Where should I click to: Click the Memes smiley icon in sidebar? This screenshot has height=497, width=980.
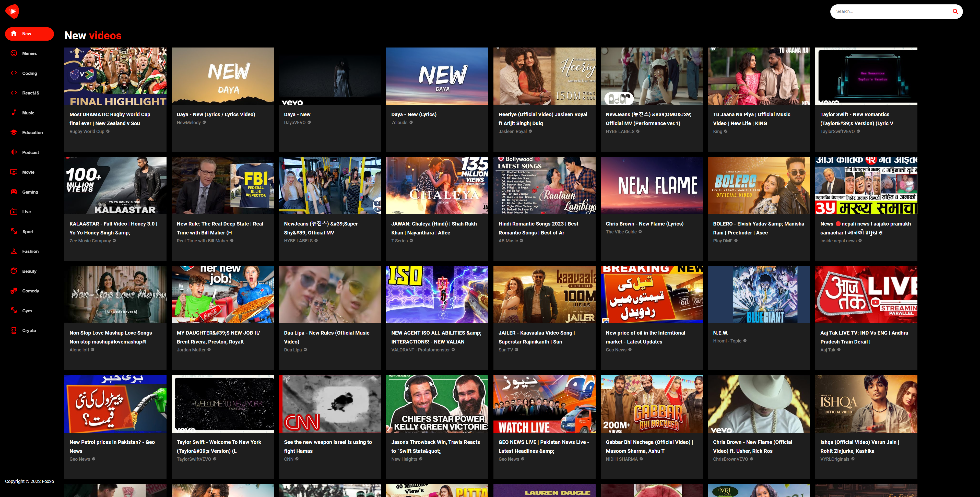tap(14, 53)
